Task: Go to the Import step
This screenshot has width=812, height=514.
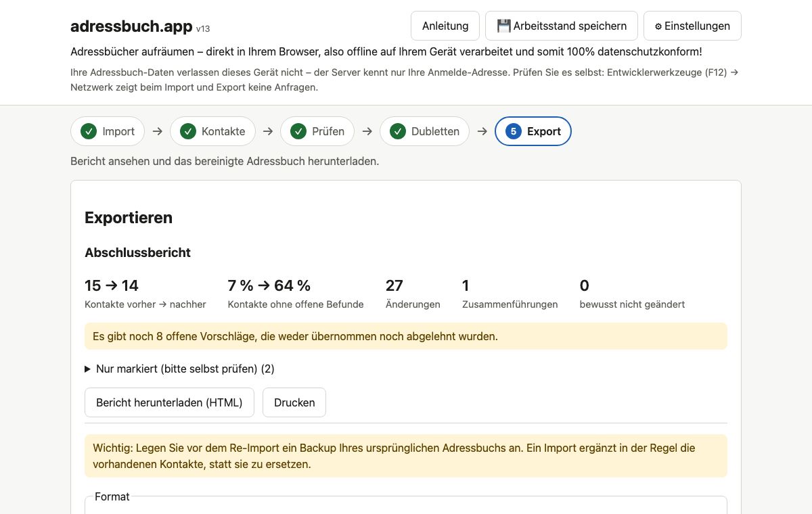Action: click(x=108, y=131)
